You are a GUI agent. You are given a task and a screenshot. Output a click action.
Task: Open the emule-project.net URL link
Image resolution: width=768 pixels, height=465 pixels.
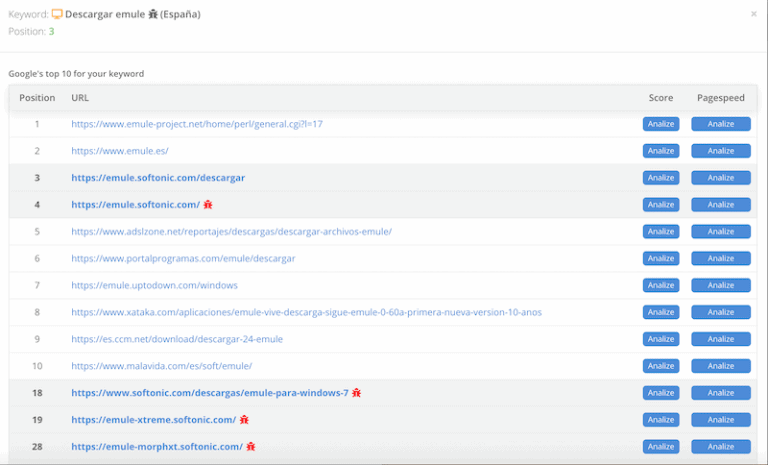click(197, 124)
